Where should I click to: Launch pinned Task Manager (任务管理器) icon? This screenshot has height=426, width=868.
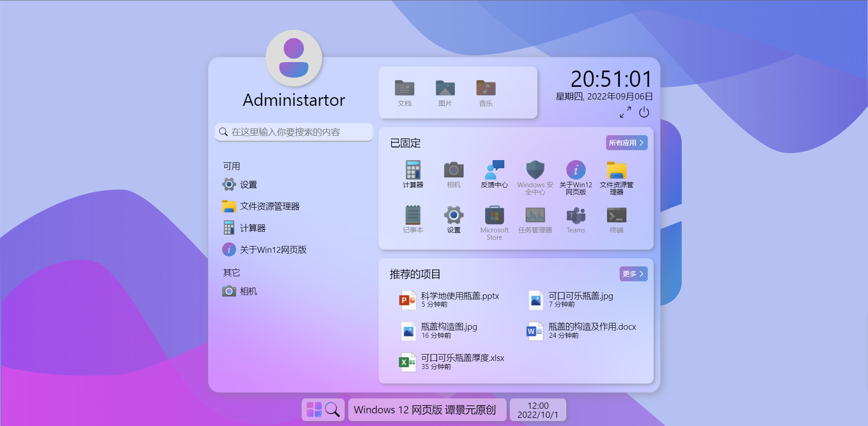[x=535, y=215]
